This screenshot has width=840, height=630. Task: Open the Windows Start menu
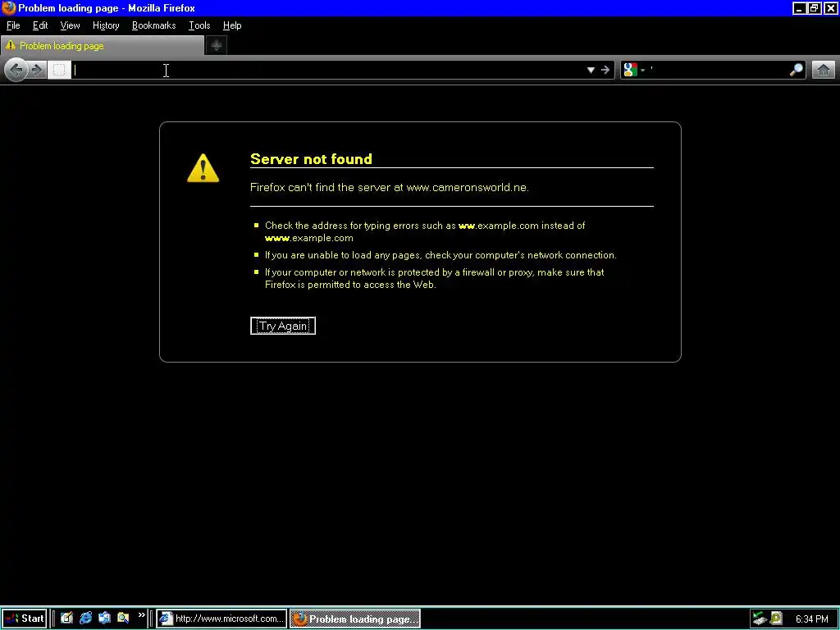coord(24,619)
